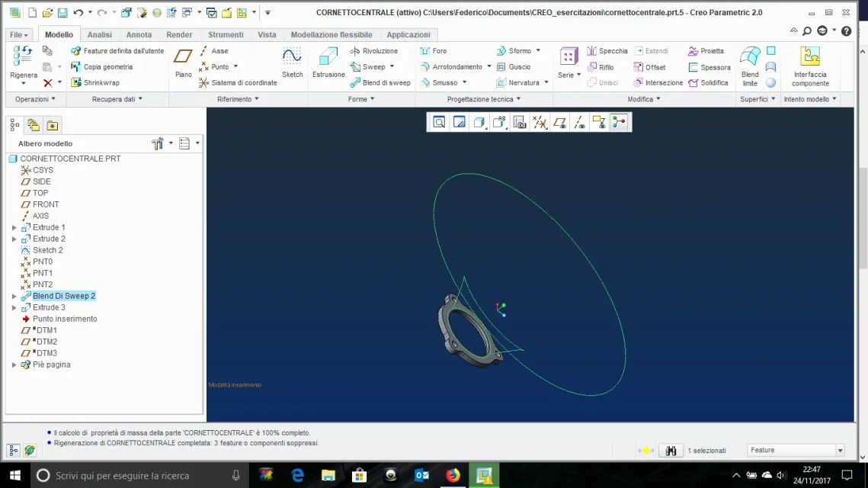Insert a Sistema di coordinate
Viewport: 868px width, 488px height.
coord(238,82)
